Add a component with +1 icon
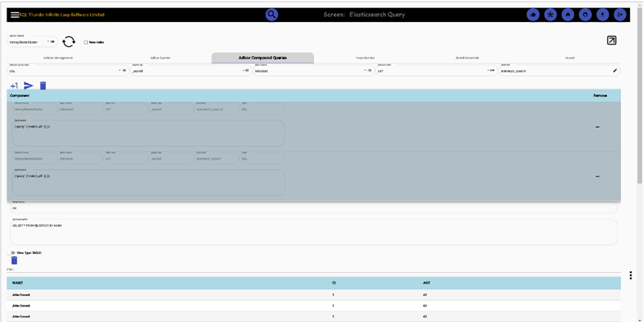644x322 pixels. [14, 86]
